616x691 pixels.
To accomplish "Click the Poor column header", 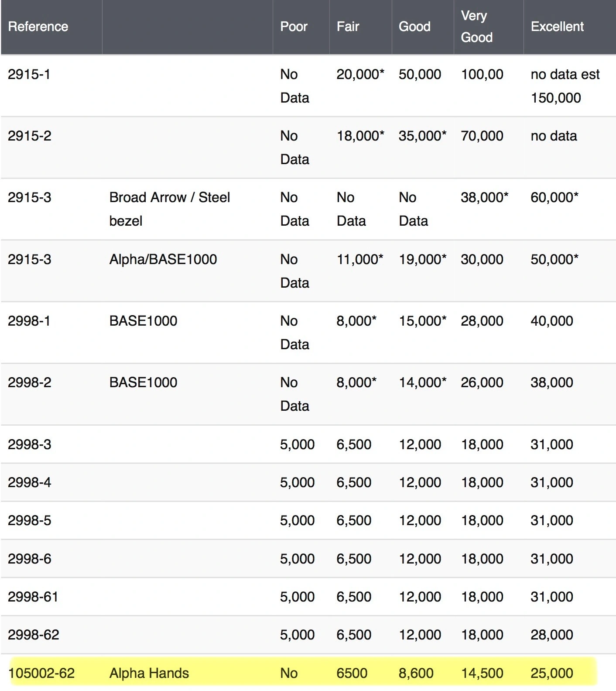I will coord(294,27).
